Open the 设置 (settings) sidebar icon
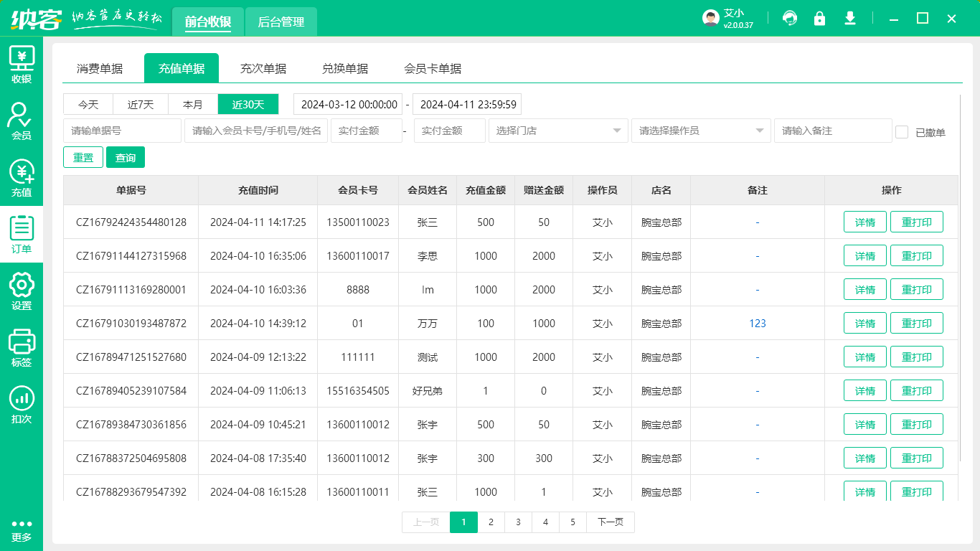This screenshot has width=980, height=551. [22, 287]
